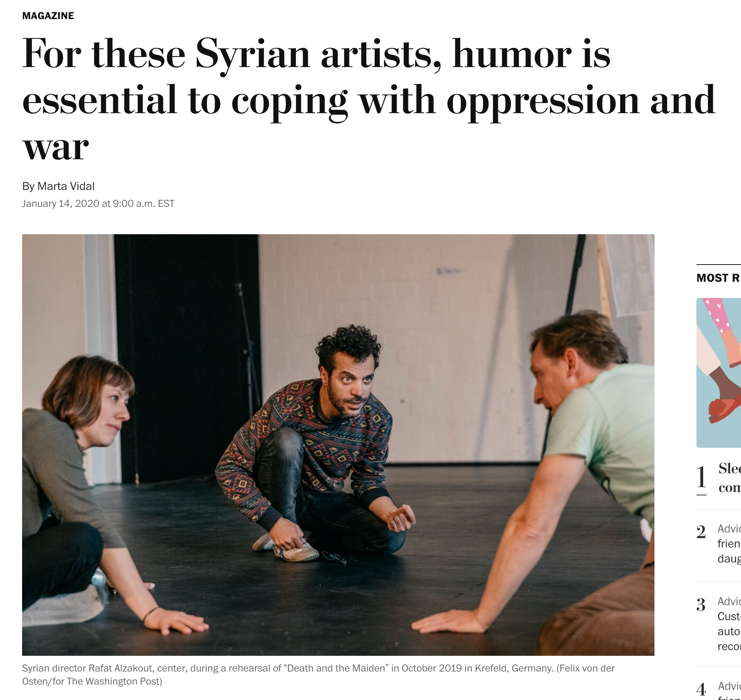Open the rehearsal photo of Rafat Alzakout

pyautogui.click(x=338, y=445)
